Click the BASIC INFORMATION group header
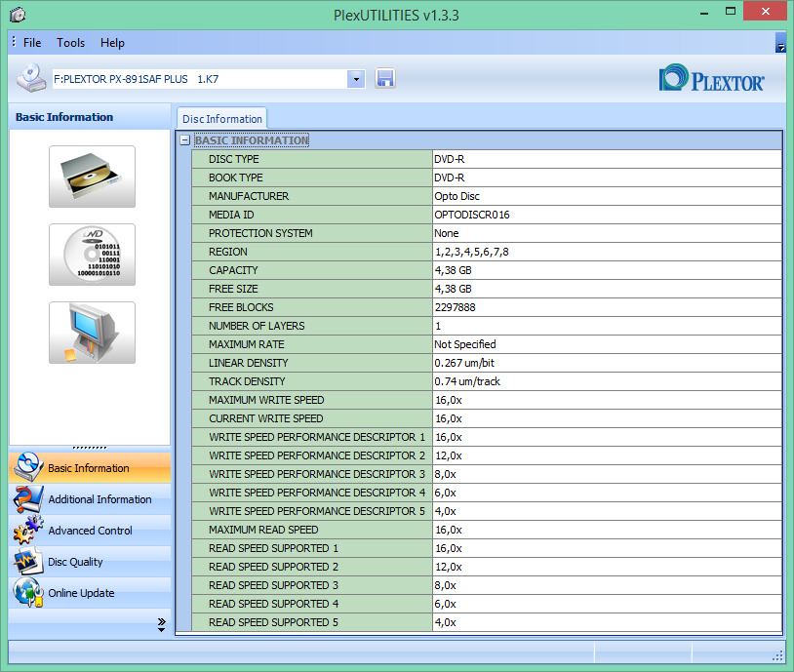794x672 pixels. 252,140
